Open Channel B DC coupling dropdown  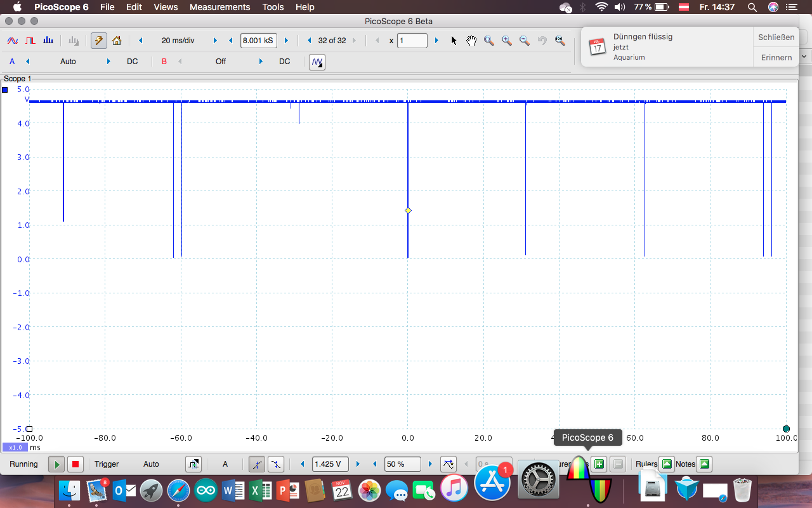coord(285,62)
